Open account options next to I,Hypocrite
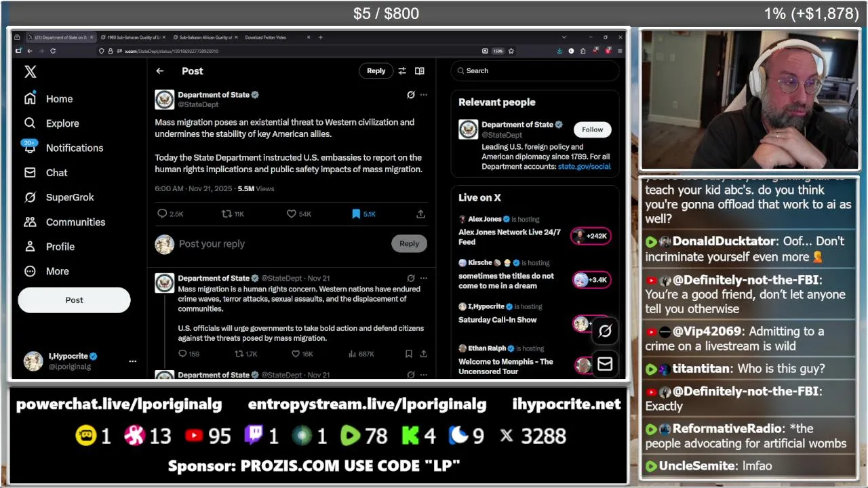 coord(132,361)
